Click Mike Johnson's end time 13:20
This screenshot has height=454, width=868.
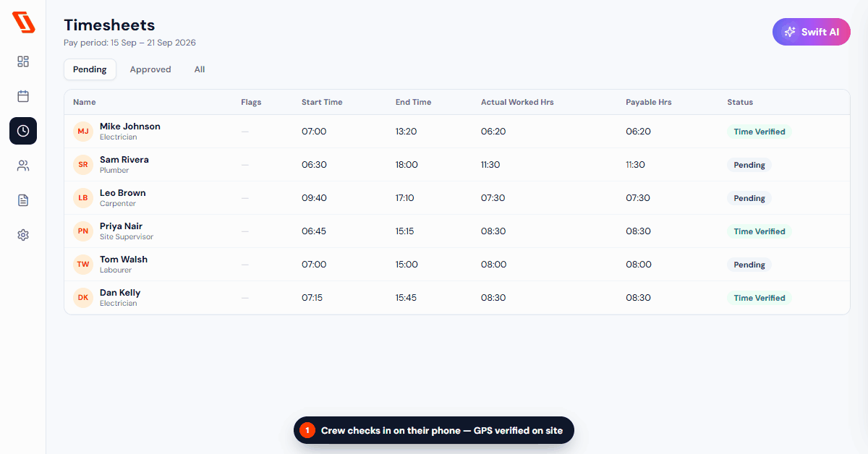[x=407, y=132]
